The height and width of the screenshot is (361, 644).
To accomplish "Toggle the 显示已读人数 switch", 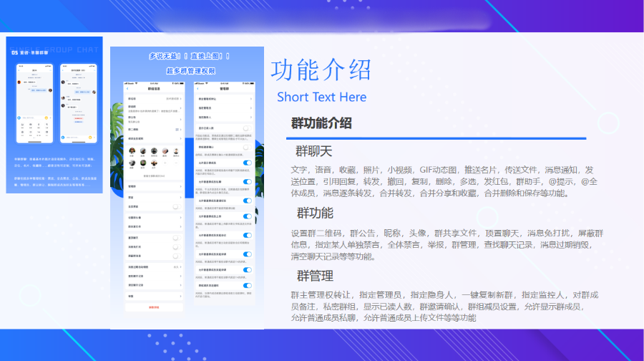I will 247,128.
